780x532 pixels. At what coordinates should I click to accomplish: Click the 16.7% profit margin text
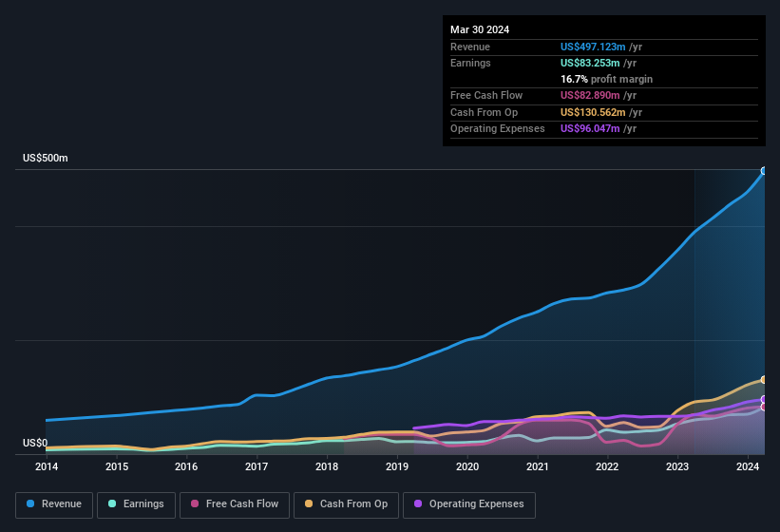pyautogui.click(x=606, y=79)
